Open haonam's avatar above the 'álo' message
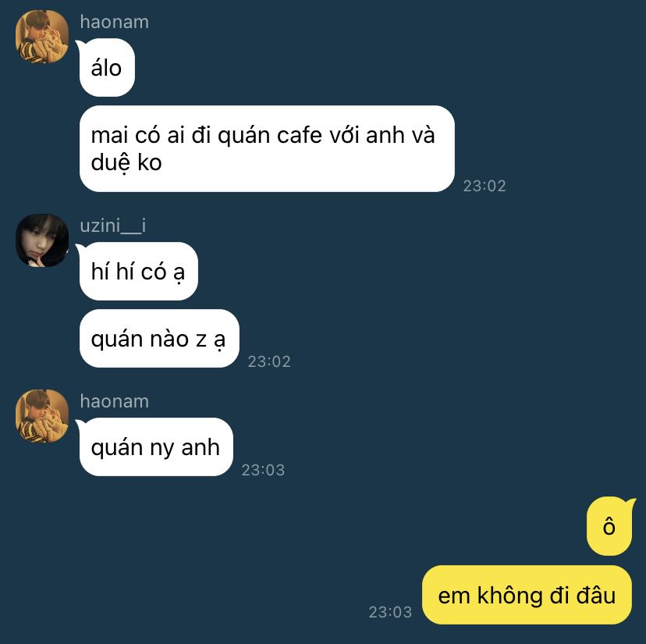Screen dimensions: 646x644 tap(42, 37)
